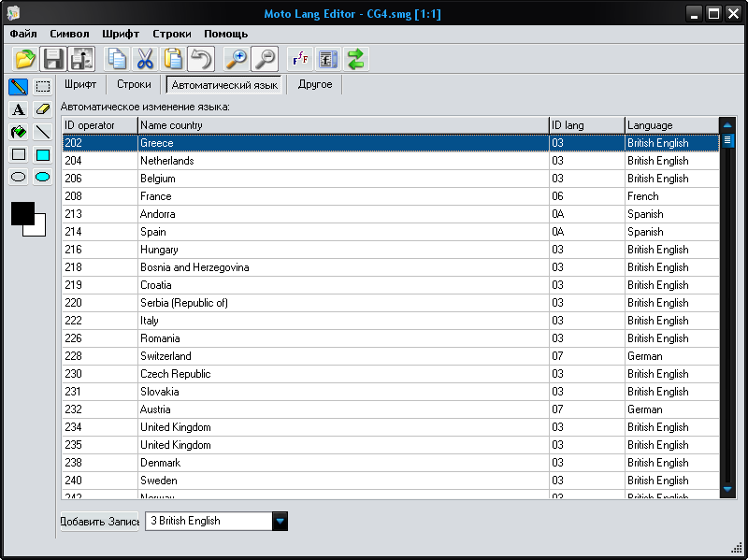This screenshot has height=560, width=748.
Task: Select the empty ellipse tool
Action: coord(18,177)
